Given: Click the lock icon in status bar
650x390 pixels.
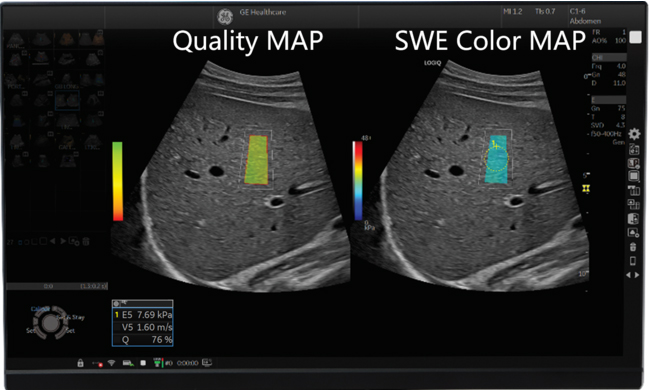Looking at the screenshot, I should [x=80, y=363].
